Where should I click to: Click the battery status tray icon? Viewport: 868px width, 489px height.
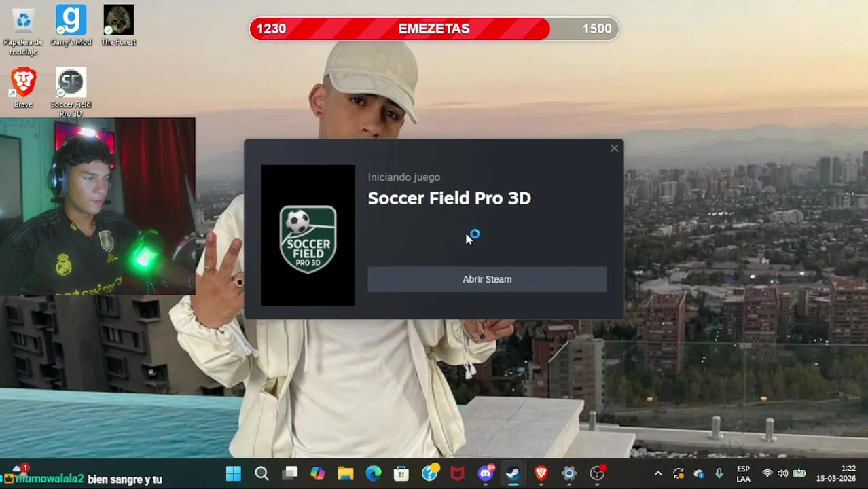799,474
